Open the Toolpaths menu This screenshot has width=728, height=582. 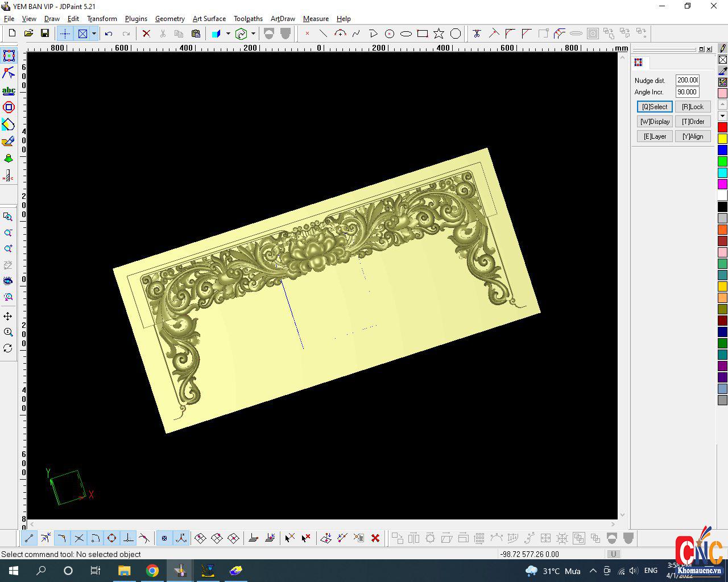[x=248, y=19]
